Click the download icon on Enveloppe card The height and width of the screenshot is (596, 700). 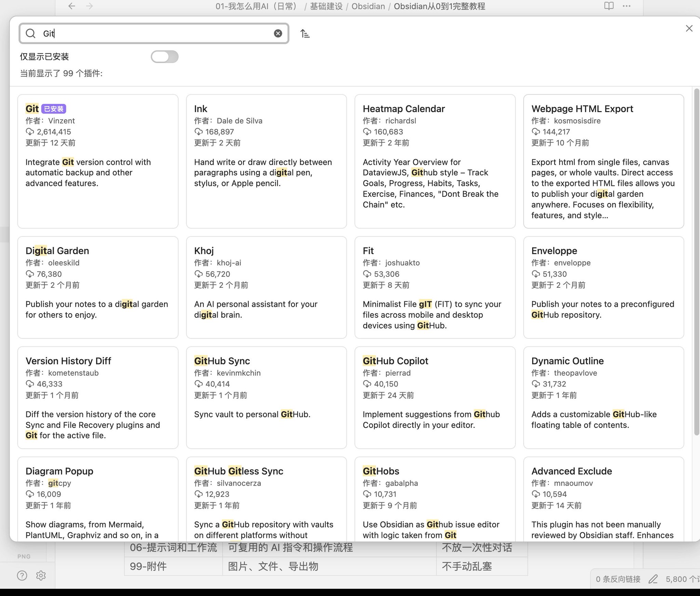coord(536,274)
